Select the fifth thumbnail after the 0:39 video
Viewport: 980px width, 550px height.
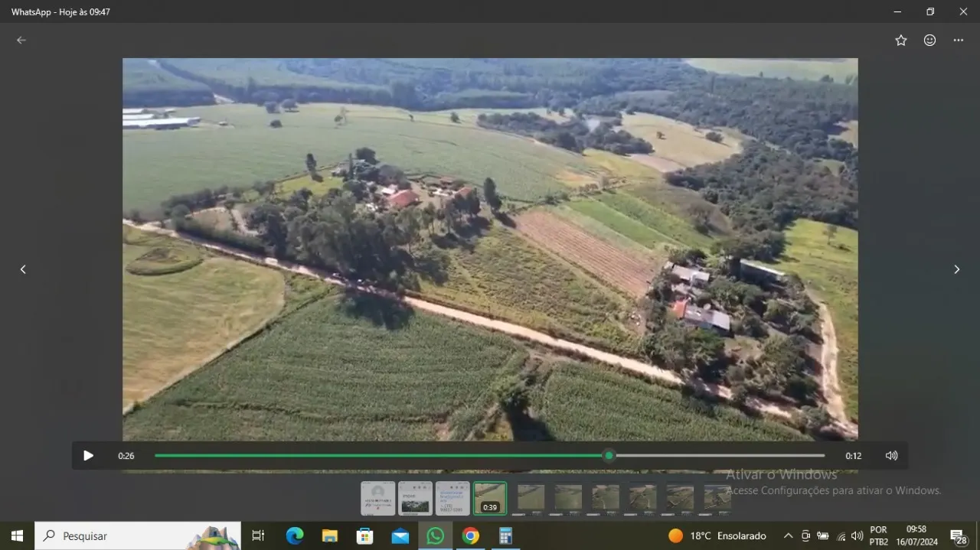coord(680,498)
